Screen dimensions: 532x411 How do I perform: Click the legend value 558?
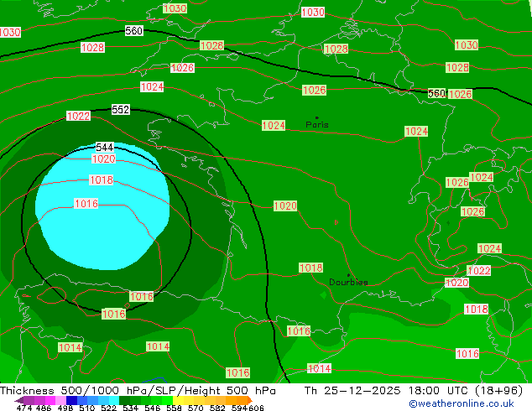(x=174, y=408)
